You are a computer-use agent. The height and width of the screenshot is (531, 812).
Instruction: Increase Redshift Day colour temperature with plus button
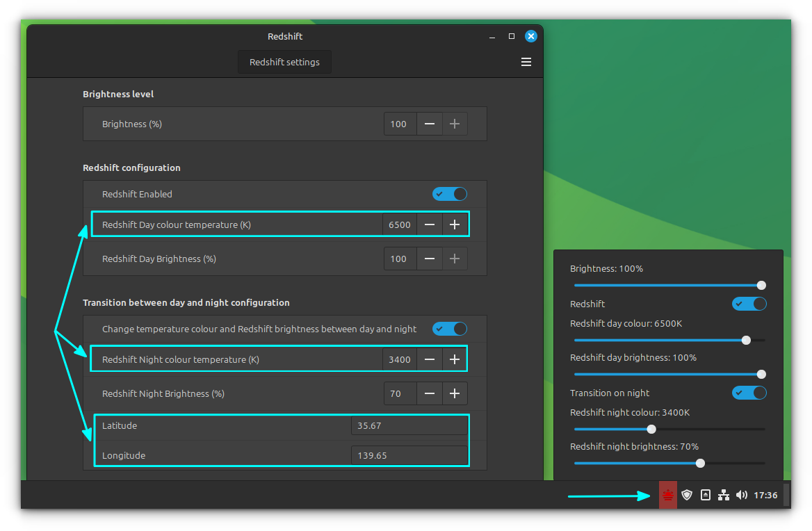coord(455,224)
